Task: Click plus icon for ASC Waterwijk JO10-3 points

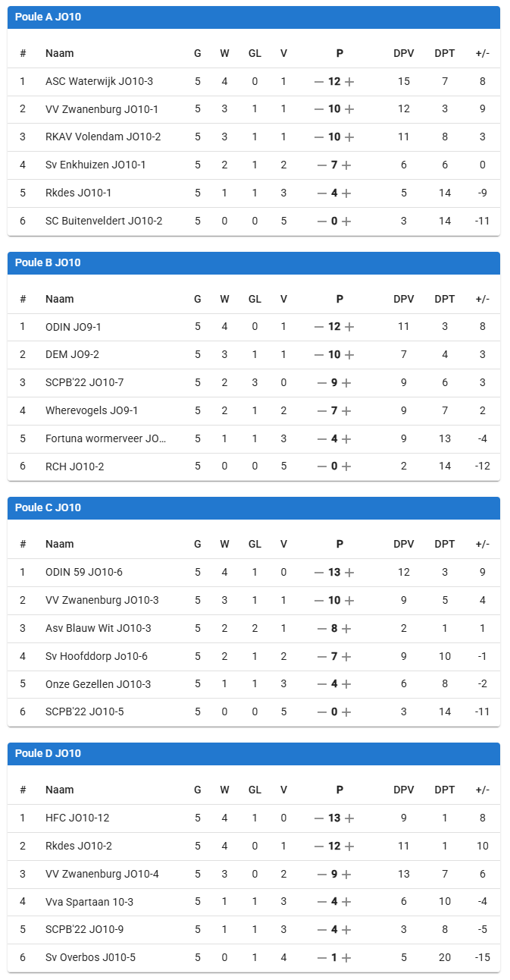Action: pos(349,81)
